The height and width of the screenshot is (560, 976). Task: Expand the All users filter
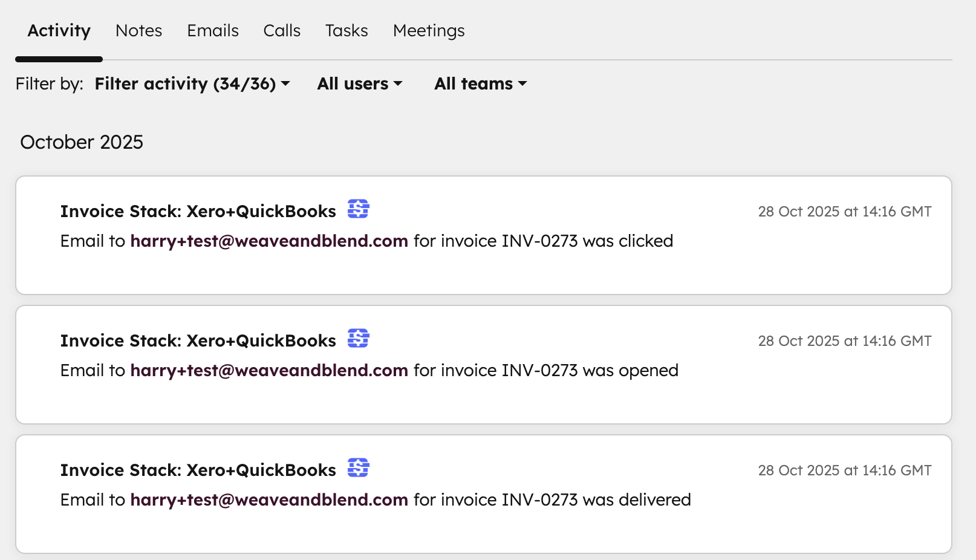[359, 83]
